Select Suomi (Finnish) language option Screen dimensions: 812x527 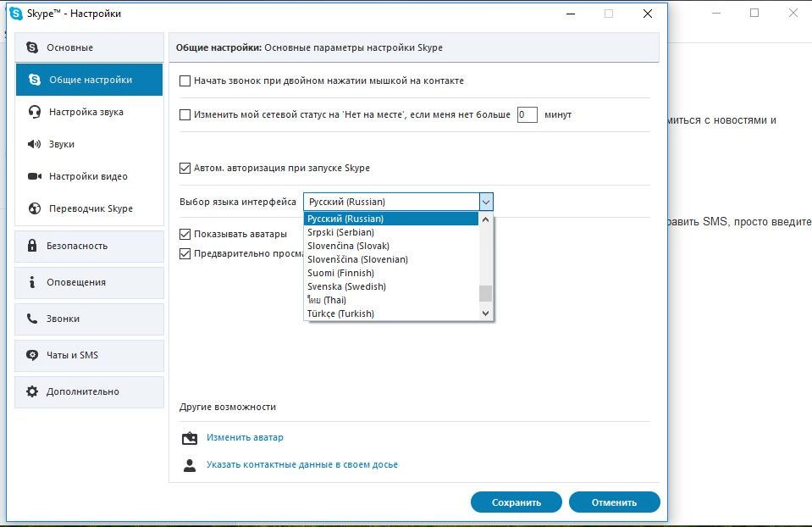391,273
